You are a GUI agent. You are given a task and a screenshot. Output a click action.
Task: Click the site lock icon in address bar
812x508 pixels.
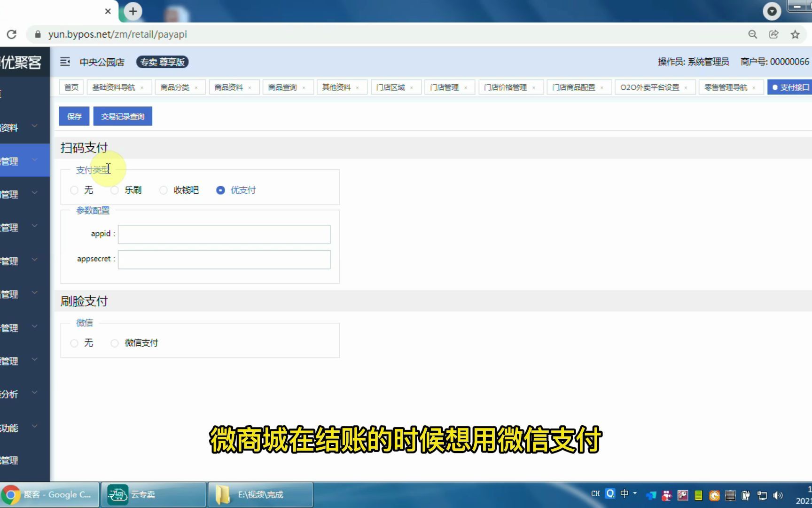[x=38, y=34]
